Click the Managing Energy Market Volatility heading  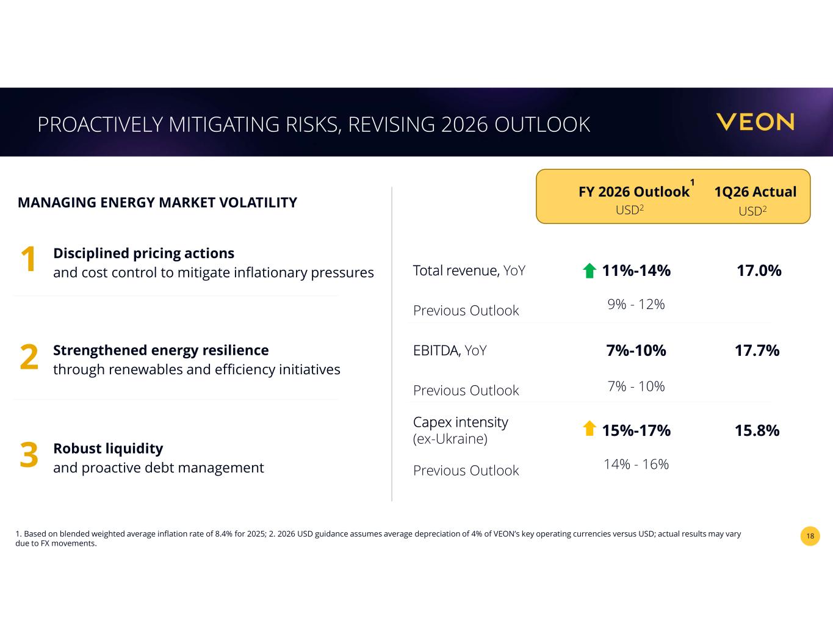tap(157, 203)
